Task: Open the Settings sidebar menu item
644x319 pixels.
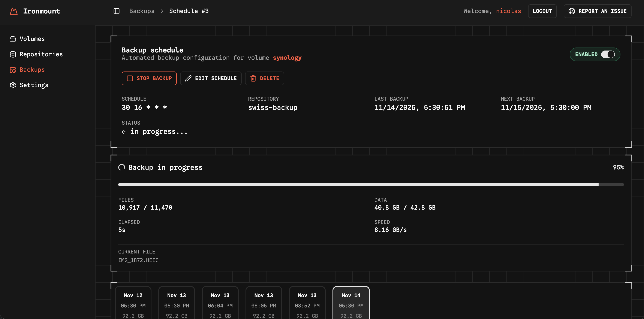Action: [34, 85]
